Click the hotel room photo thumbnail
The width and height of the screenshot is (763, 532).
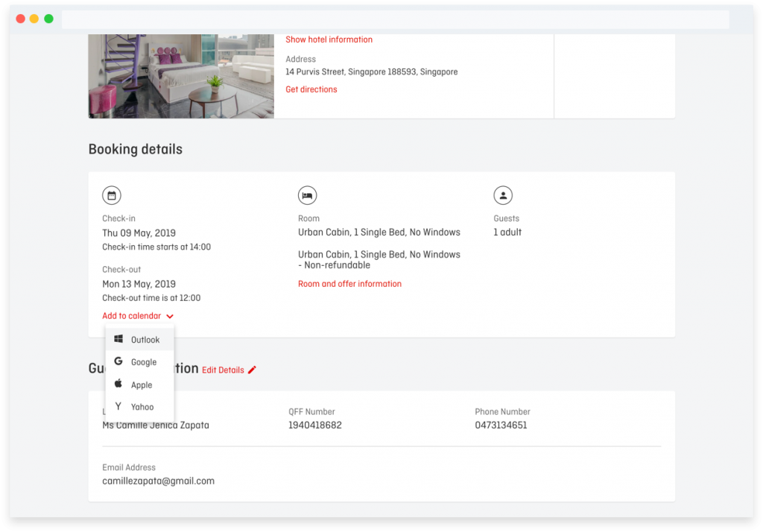181,76
